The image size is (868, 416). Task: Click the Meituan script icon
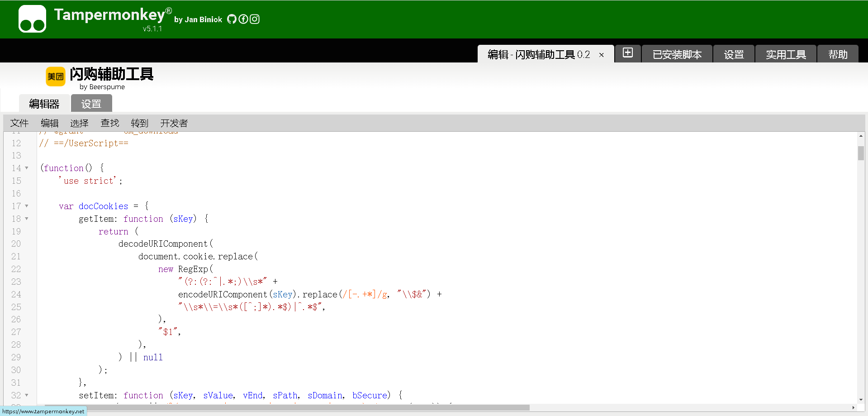click(x=56, y=77)
